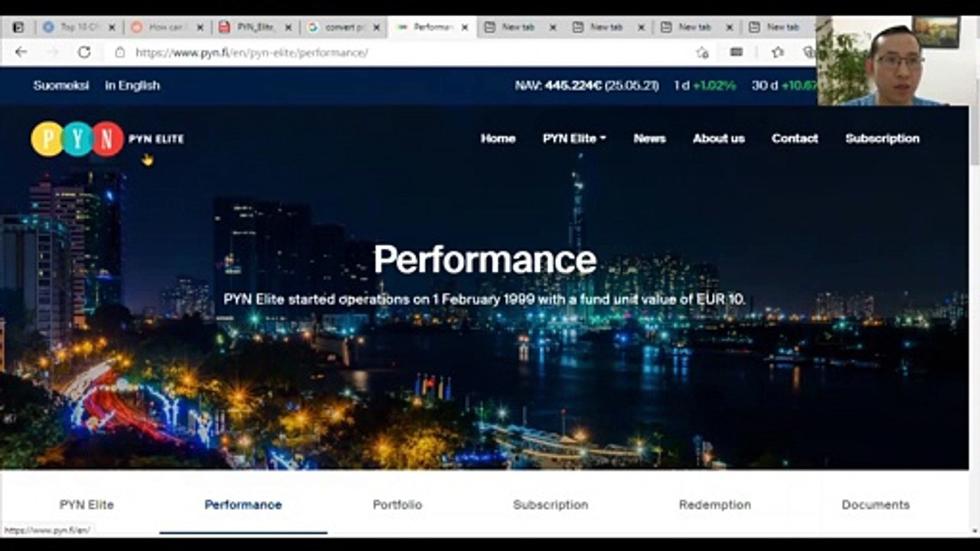The height and width of the screenshot is (551, 980).
Task: Close the "PYN_Elite" PDF tab
Action: 289,27
